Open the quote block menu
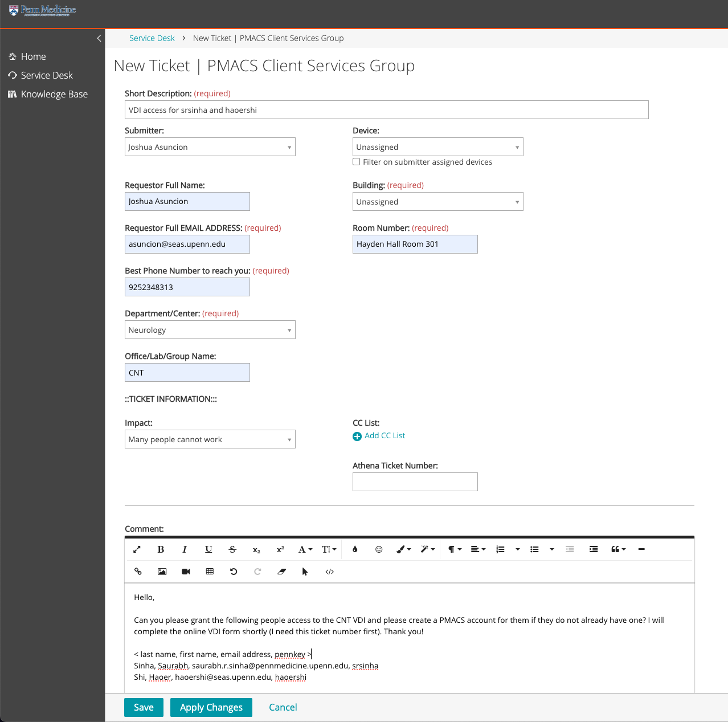The width and height of the screenshot is (728, 722). (x=619, y=549)
